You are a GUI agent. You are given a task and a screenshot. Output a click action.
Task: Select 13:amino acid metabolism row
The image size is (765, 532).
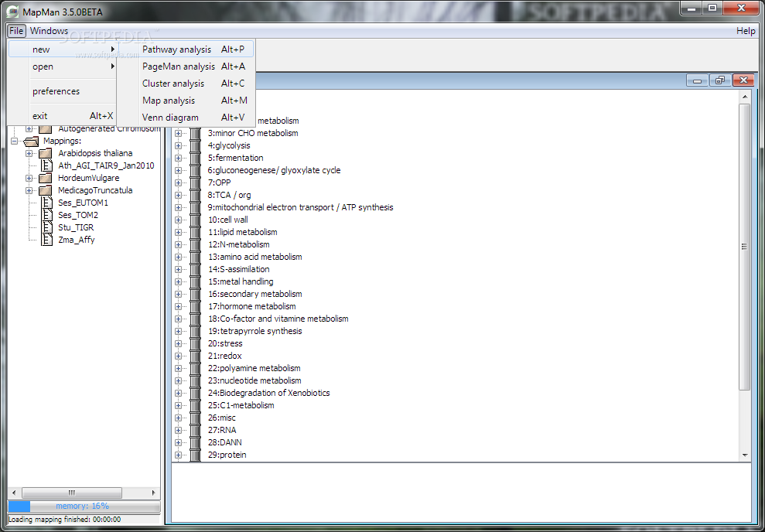click(x=255, y=257)
